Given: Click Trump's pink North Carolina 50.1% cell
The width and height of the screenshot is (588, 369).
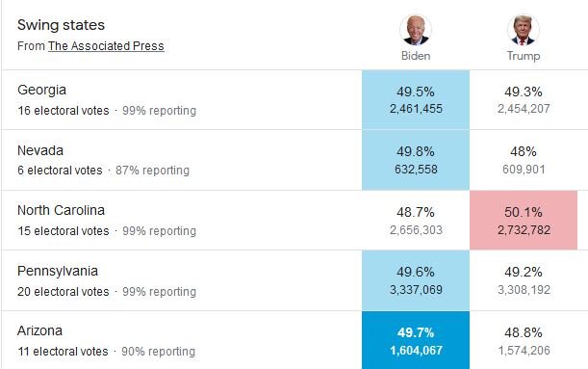Looking at the screenshot, I should tap(524, 220).
